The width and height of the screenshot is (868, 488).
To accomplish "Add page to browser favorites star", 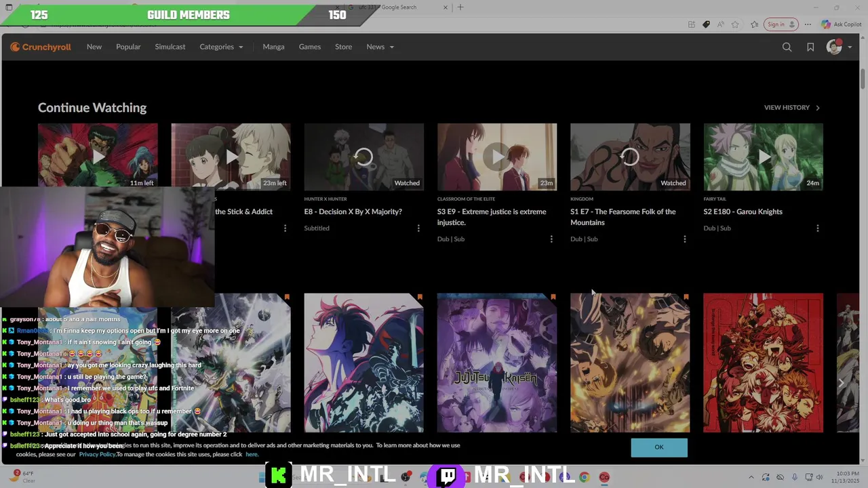I will click(x=735, y=24).
